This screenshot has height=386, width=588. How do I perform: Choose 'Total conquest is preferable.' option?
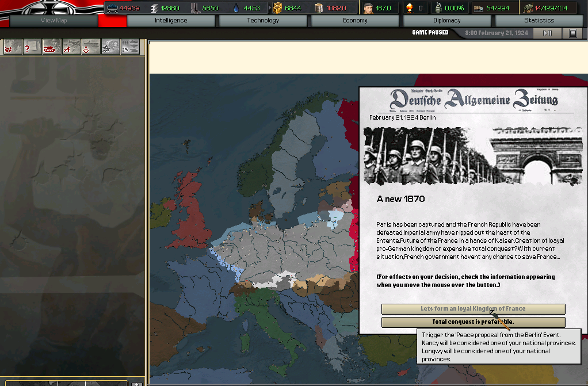[473, 322]
